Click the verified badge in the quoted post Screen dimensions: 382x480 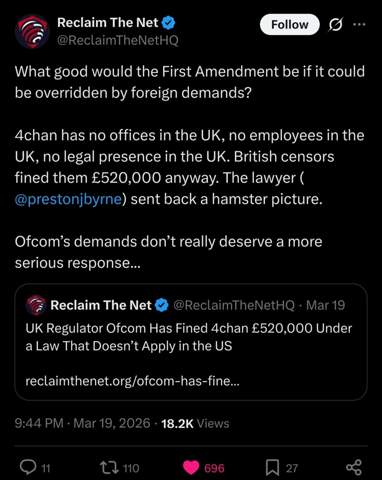click(x=162, y=305)
